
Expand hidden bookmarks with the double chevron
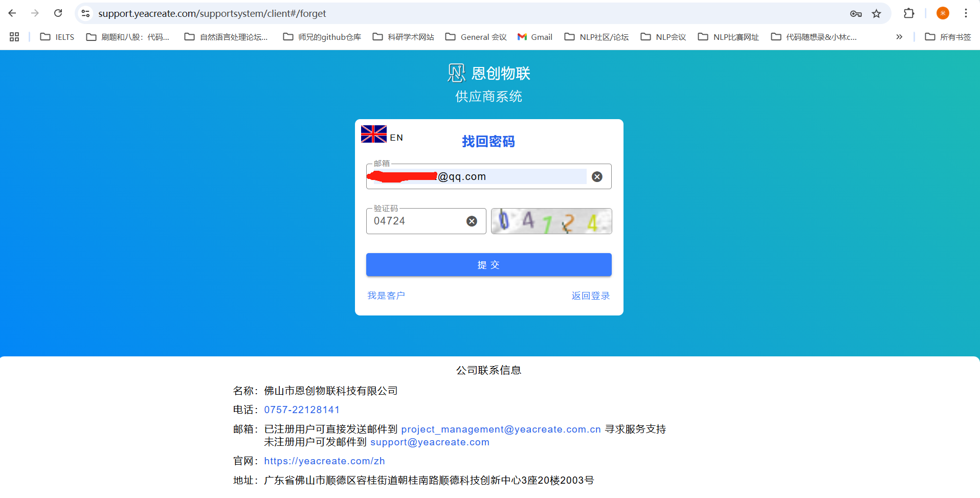tap(899, 37)
